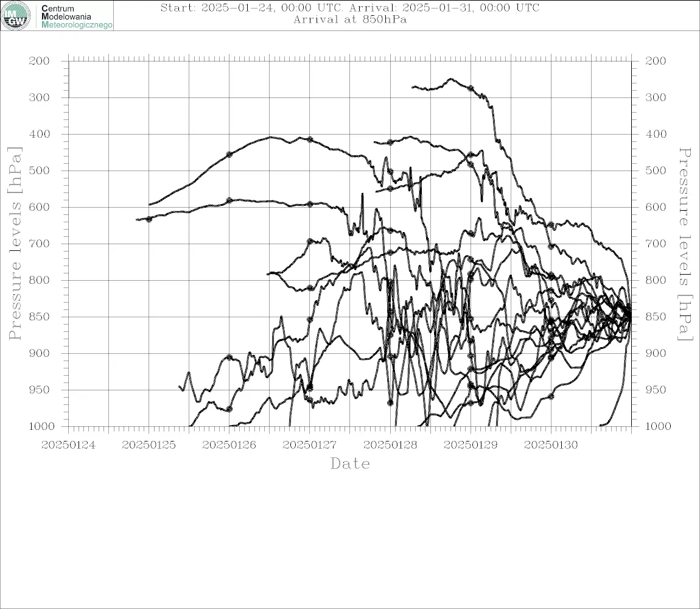
Task: Click the 20250128 date label
Action: pyautogui.click(x=390, y=445)
